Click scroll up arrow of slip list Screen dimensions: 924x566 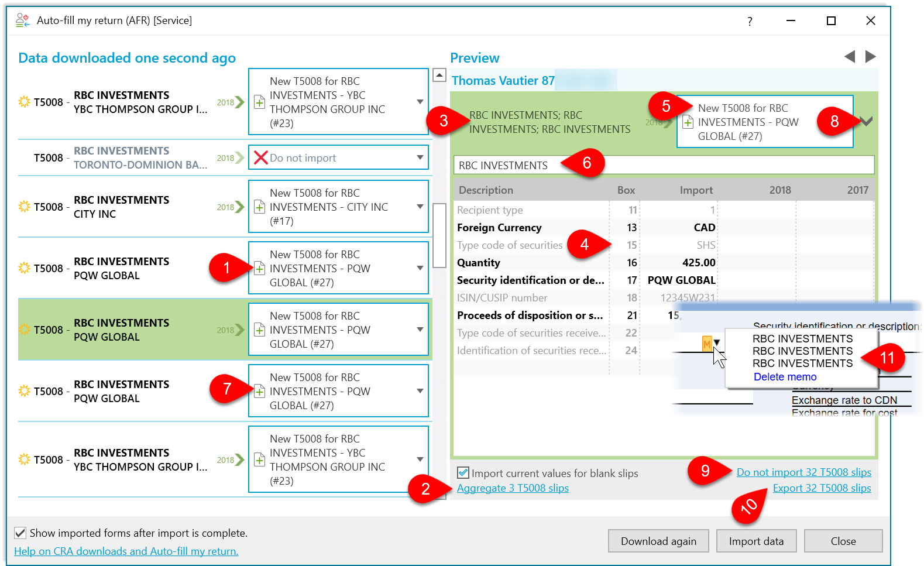(x=439, y=75)
